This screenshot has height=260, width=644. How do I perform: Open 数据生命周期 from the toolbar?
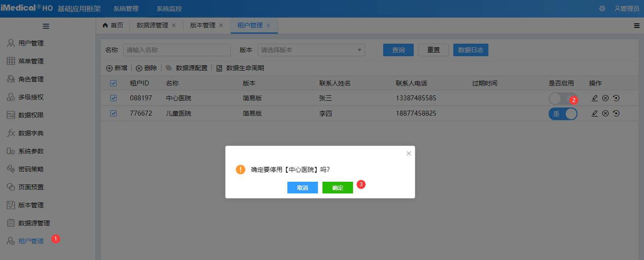[241, 68]
